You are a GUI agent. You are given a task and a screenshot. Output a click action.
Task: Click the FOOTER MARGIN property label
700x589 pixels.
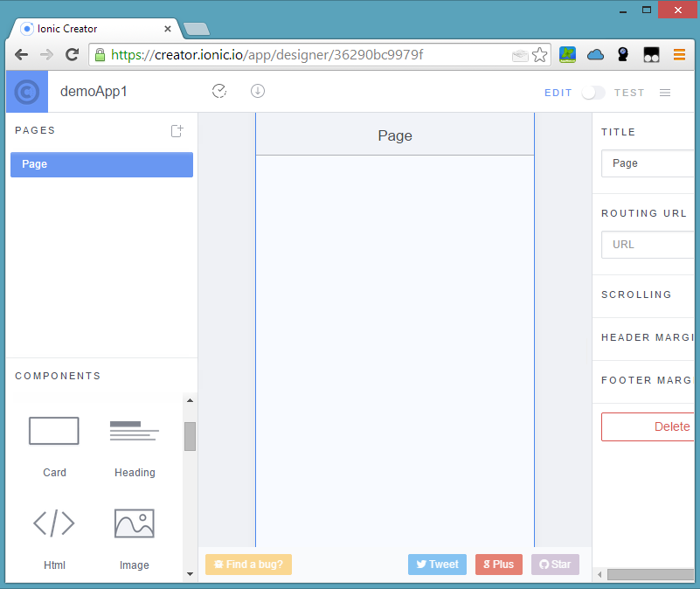click(648, 380)
